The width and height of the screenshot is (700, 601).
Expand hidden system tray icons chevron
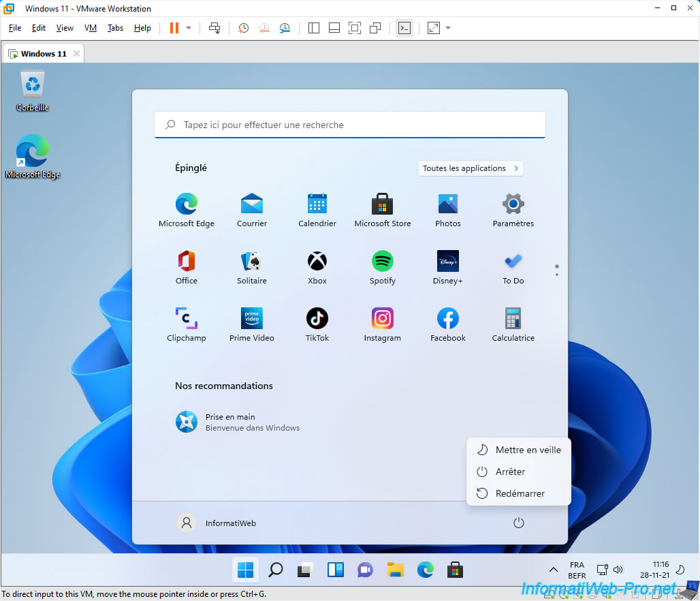pyautogui.click(x=553, y=570)
